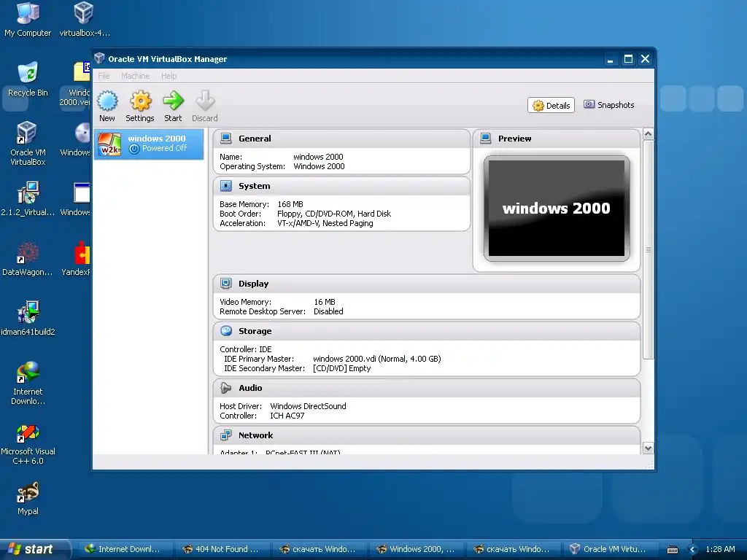Click the Audio section header title
Viewport: 747px width, 560px height.
[x=250, y=388]
